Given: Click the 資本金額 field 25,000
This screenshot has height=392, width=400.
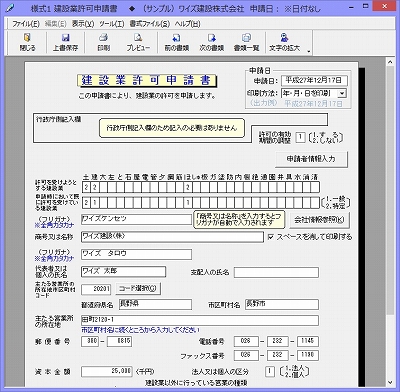Looking at the screenshot, I should (x=107, y=371).
